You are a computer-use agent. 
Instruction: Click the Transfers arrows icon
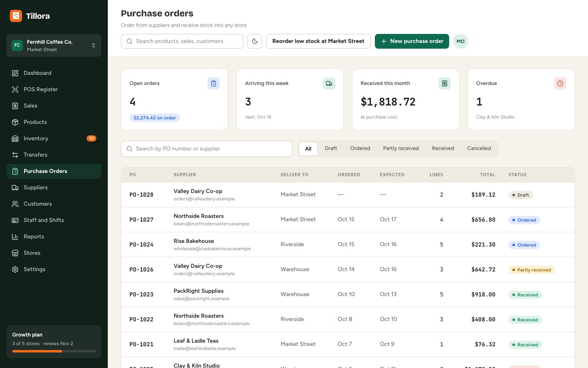pyautogui.click(x=15, y=155)
